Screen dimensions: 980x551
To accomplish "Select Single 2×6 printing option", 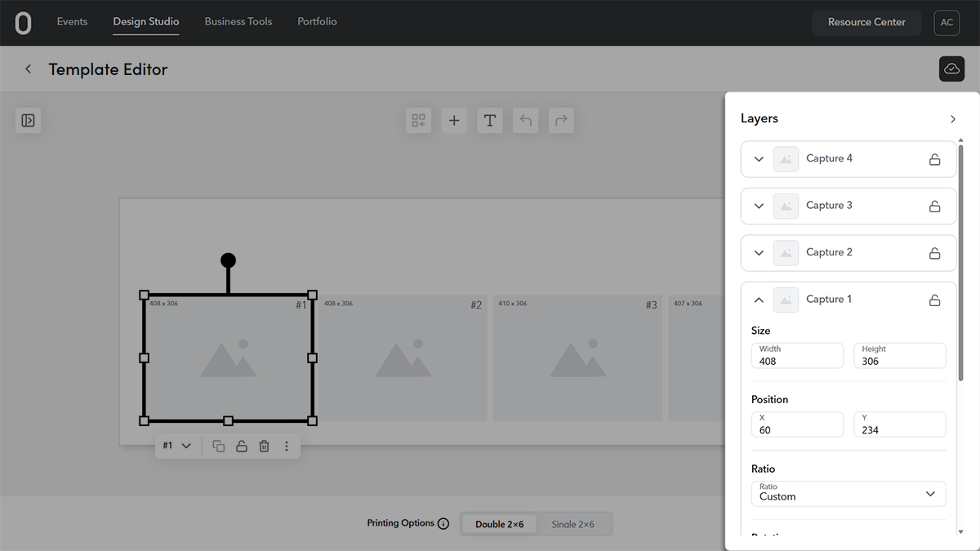I will pyautogui.click(x=573, y=524).
